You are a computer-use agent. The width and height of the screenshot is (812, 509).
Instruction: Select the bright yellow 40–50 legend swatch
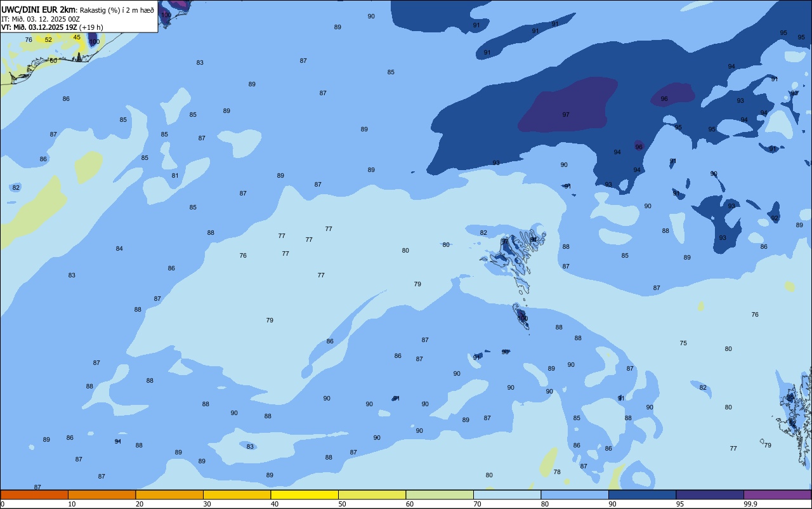click(304, 494)
